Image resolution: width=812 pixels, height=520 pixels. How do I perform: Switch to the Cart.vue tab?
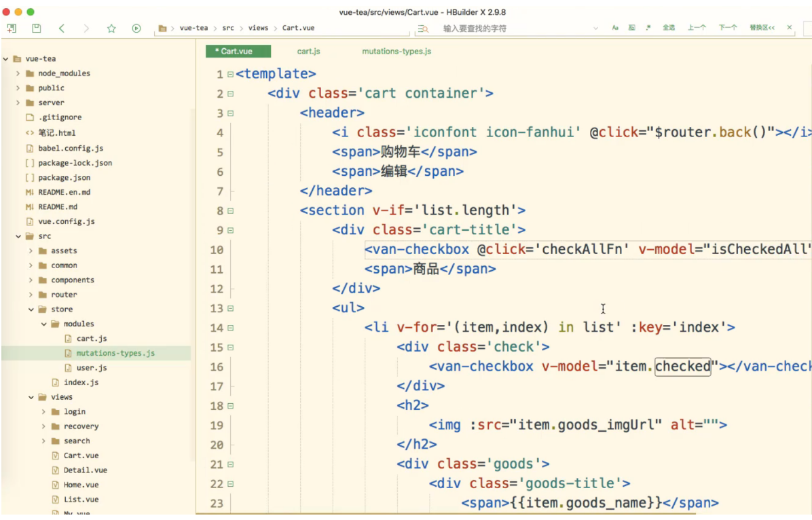pos(238,52)
